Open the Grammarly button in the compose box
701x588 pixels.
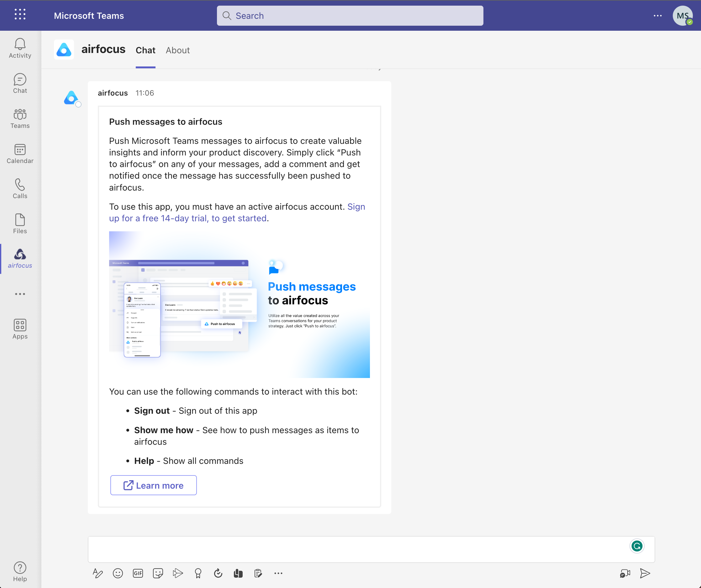click(637, 546)
